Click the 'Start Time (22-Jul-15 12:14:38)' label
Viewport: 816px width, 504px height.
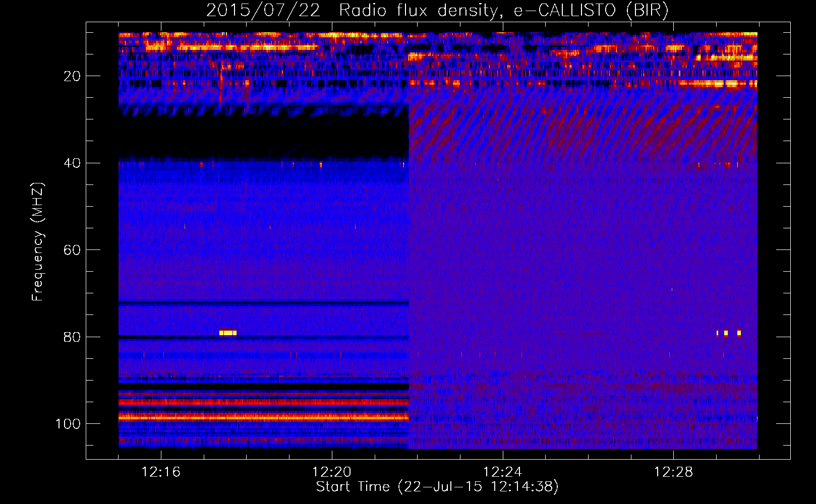[437, 487]
